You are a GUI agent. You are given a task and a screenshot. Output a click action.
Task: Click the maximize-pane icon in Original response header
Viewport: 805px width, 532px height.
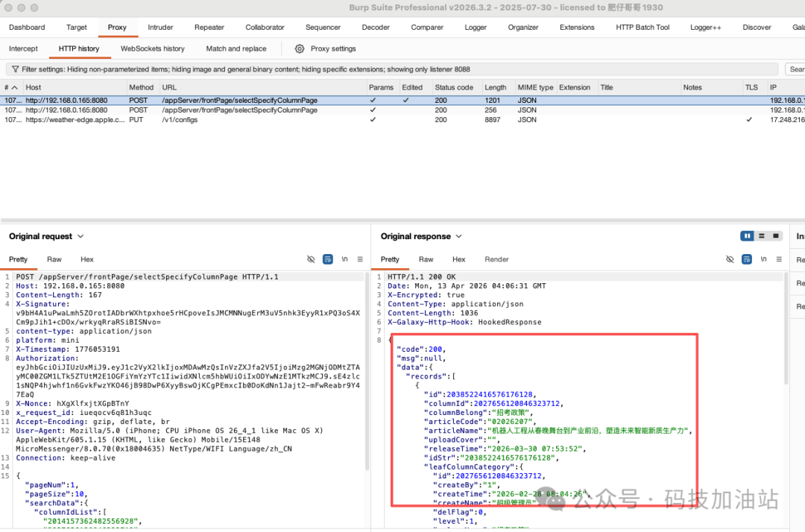coord(777,236)
